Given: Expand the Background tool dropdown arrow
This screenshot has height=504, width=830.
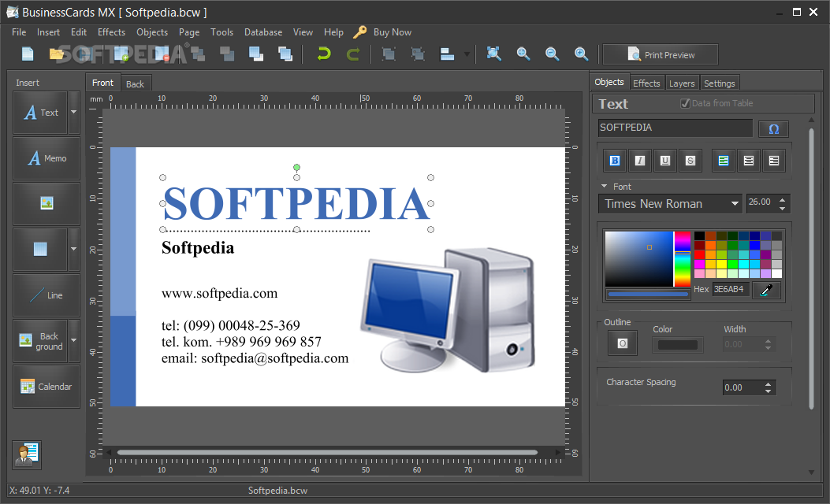Looking at the screenshot, I should point(73,341).
